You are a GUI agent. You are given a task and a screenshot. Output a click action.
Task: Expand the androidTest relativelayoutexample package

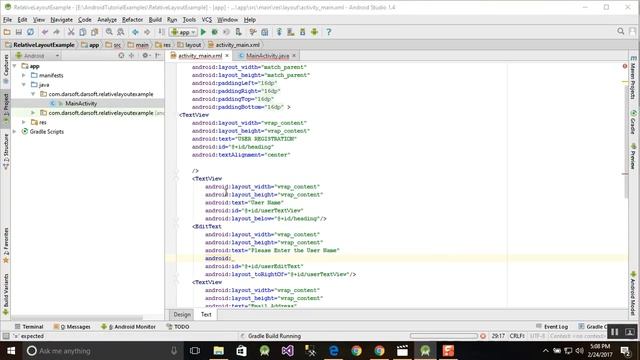pyautogui.click(x=33, y=113)
